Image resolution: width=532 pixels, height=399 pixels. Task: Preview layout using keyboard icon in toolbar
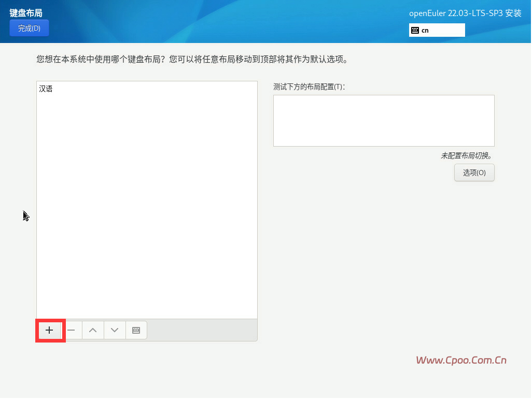(x=136, y=330)
